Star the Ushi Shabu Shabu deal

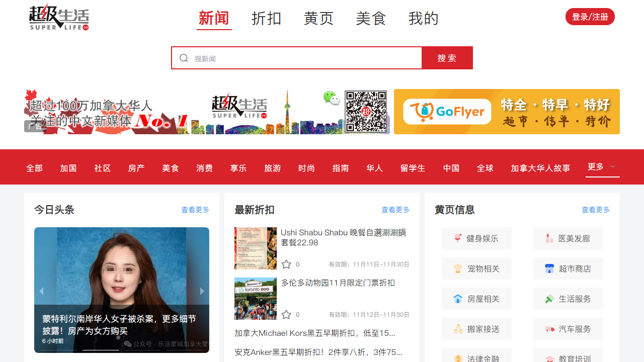pyautogui.click(x=286, y=264)
